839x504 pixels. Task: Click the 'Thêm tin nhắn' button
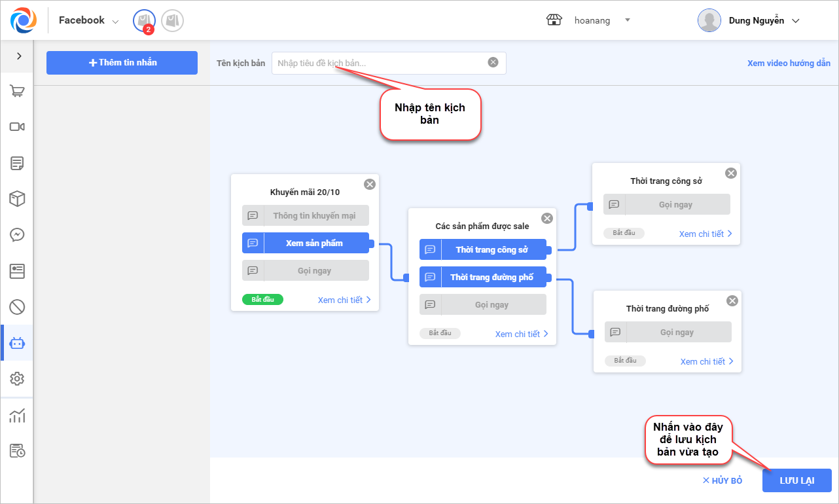[x=122, y=63]
